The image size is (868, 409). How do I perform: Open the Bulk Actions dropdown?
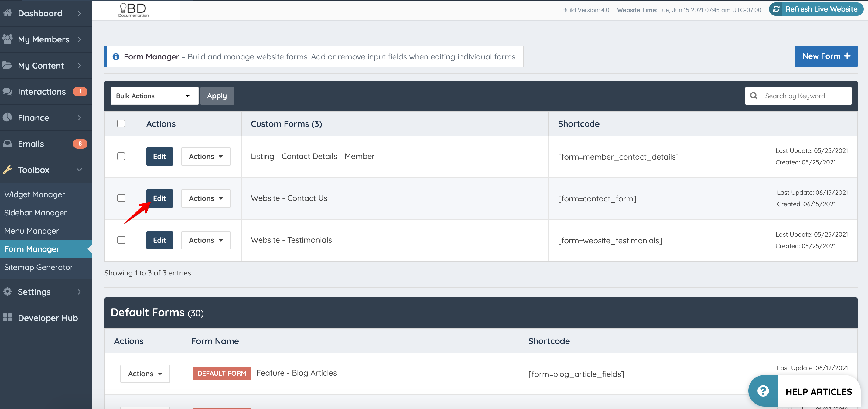[x=154, y=96]
